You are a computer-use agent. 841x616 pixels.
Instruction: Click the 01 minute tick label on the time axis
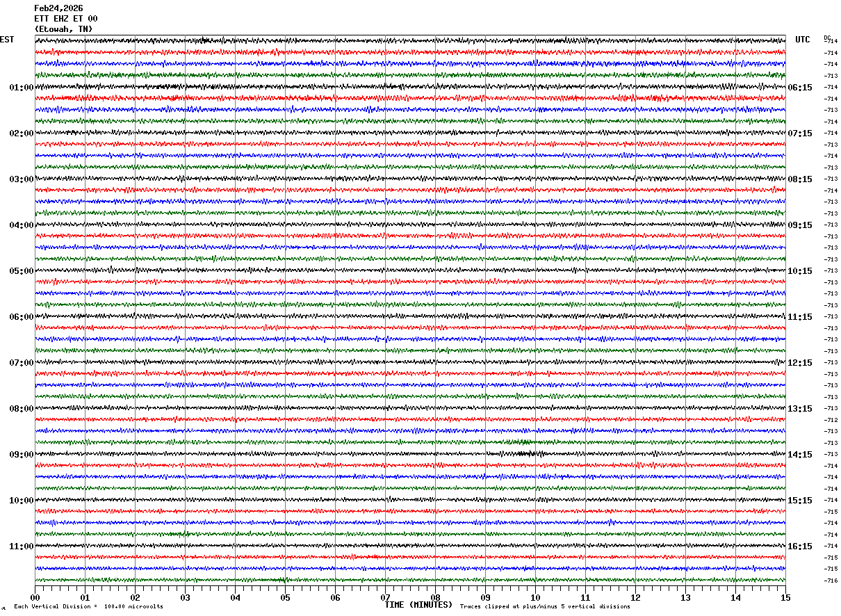pos(85,597)
